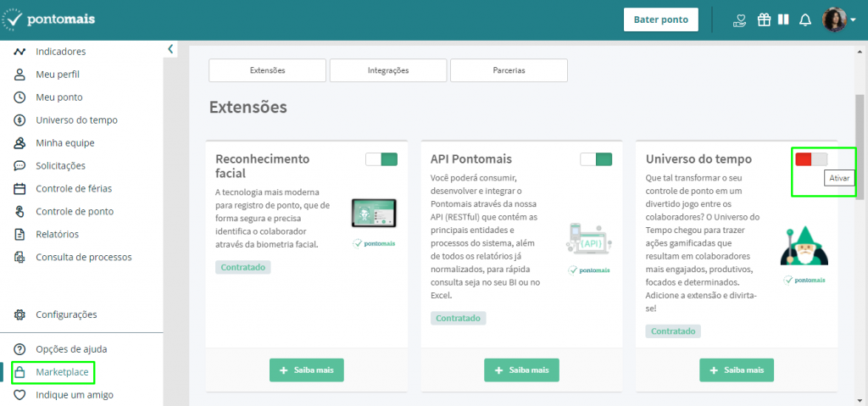Open the Indicadores chart icon
868x406 pixels.
[x=20, y=52]
